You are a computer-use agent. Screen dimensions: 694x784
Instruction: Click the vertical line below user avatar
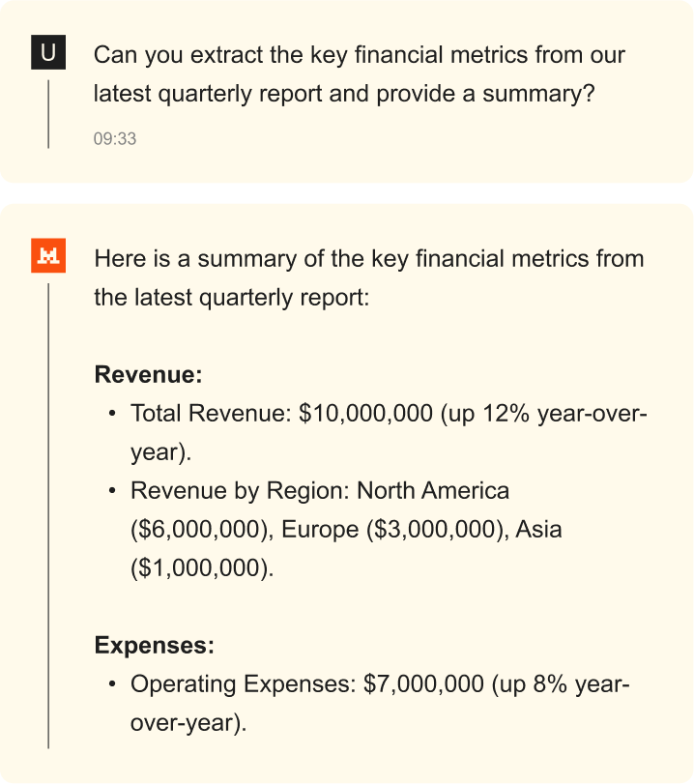(48, 114)
